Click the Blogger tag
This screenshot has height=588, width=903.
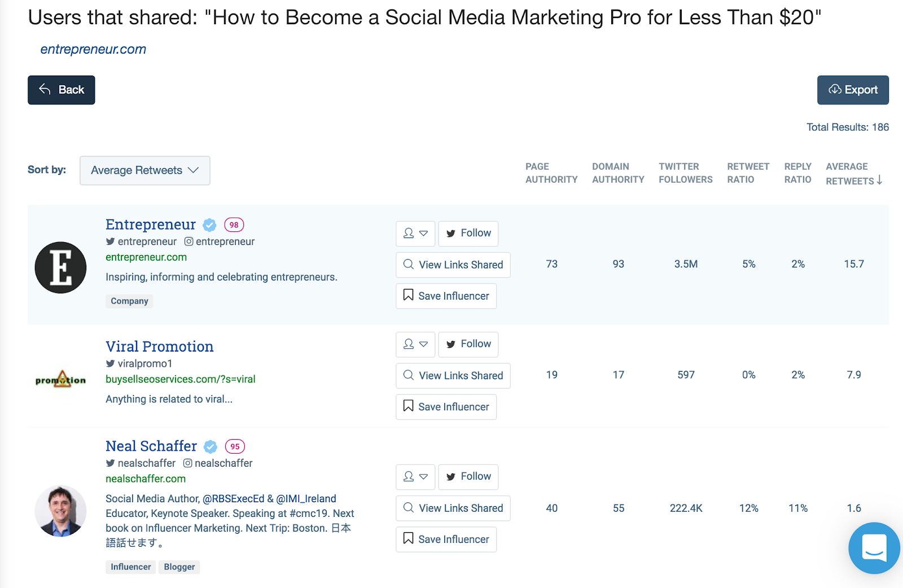coord(179,567)
